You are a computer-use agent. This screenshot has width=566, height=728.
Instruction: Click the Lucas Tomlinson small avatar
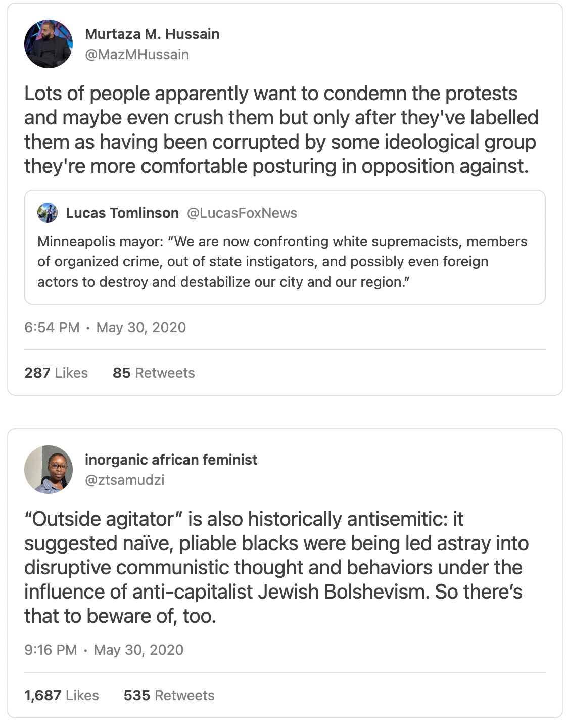(48, 213)
